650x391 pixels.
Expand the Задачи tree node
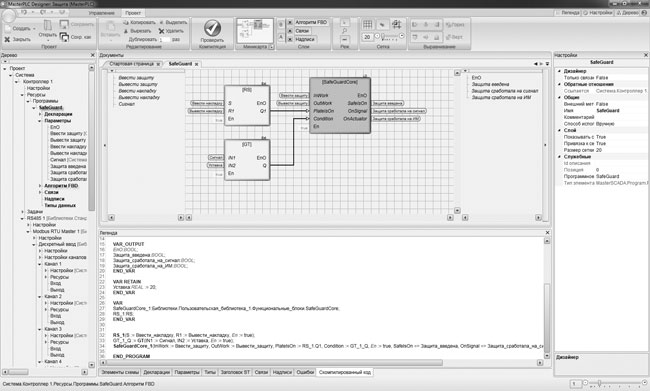22,211
